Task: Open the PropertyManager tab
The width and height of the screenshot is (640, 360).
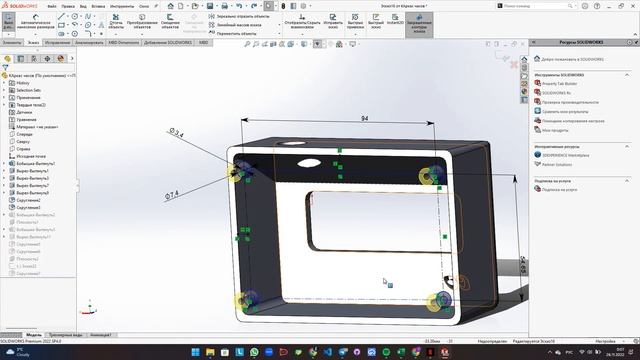Action: [x=21, y=59]
